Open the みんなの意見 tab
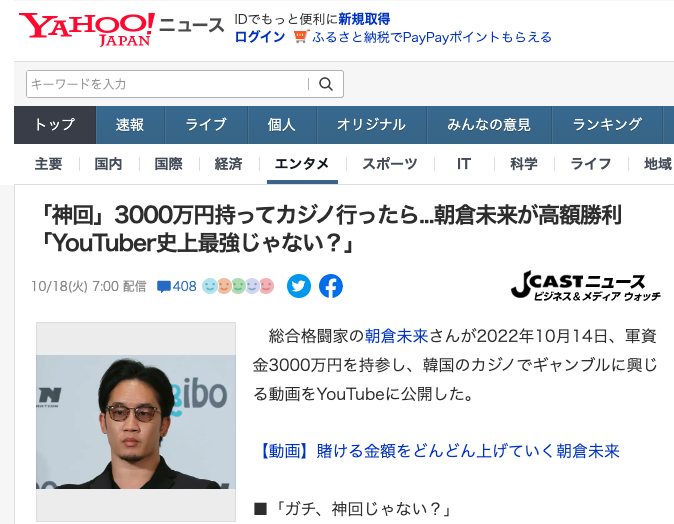 pyautogui.click(x=489, y=125)
